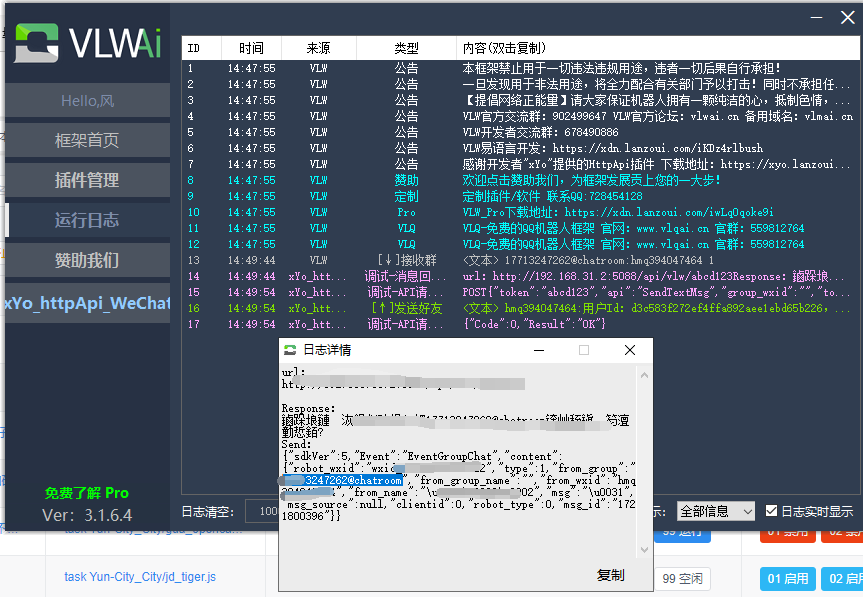This screenshot has height=597, width=863.
Task: Click scroll up arrow in 日志详情 dialog
Action: pos(644,375)
